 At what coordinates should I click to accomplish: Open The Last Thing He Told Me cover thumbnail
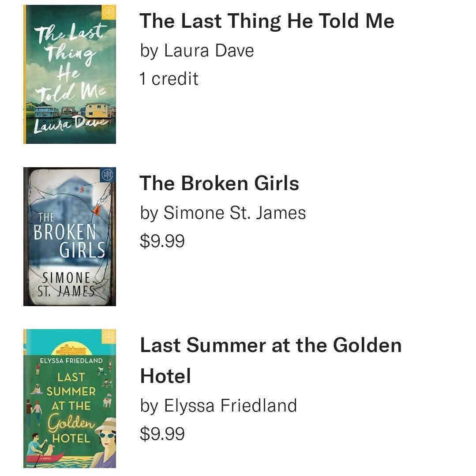pyautogui.click(x=69, y=74)
